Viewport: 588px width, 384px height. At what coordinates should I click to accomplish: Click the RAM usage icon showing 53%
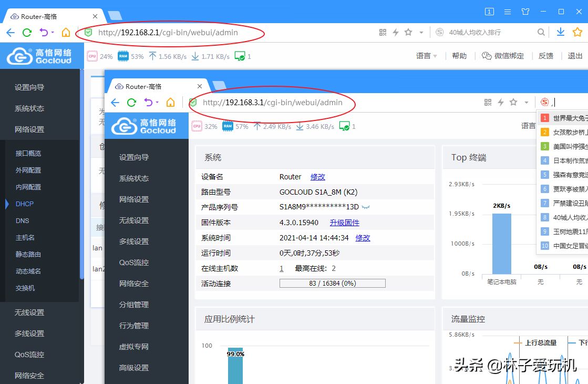[123, 56]
